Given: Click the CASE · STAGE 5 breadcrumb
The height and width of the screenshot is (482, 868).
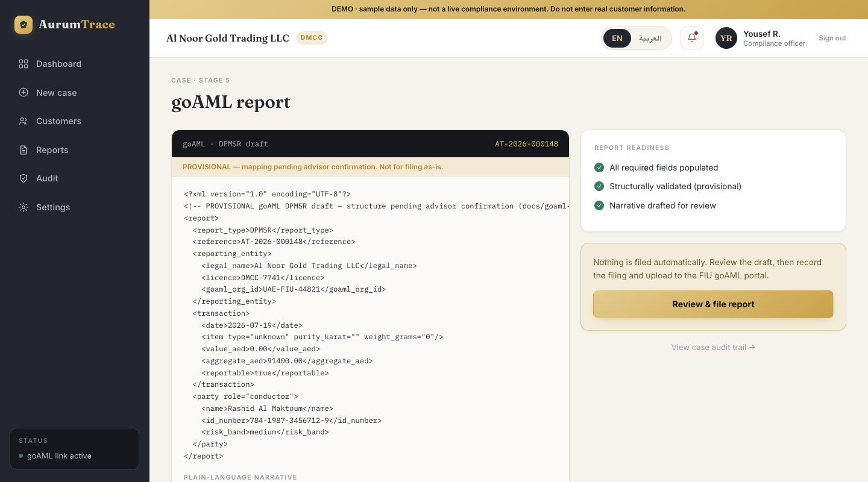Looking at the screenshot, I should pos(201,80).
